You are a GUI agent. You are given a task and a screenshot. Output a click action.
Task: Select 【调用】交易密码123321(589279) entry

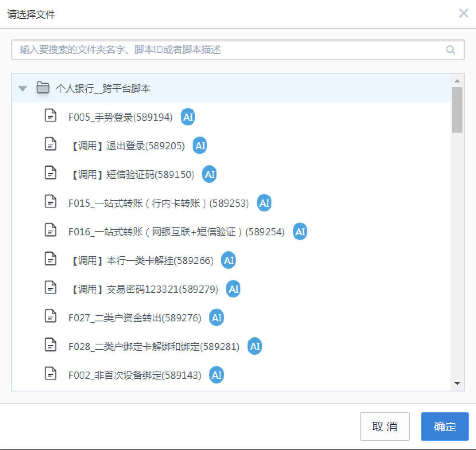click(144, 289)
